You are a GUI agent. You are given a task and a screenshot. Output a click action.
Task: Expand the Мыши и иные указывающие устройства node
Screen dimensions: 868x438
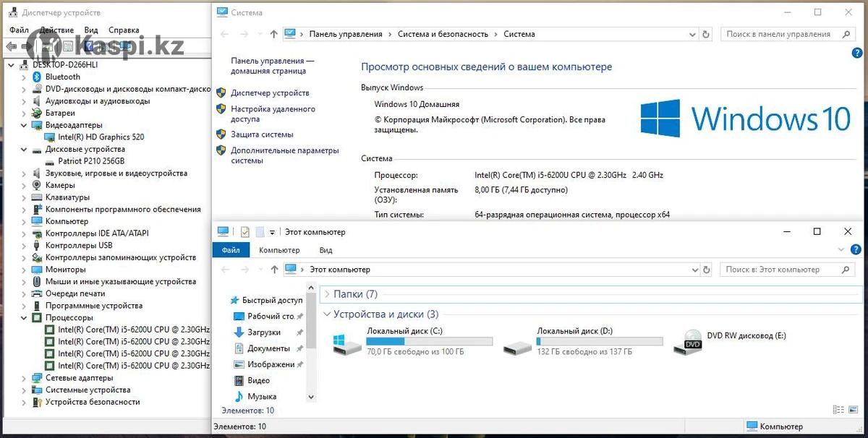(x=25, y=282)
